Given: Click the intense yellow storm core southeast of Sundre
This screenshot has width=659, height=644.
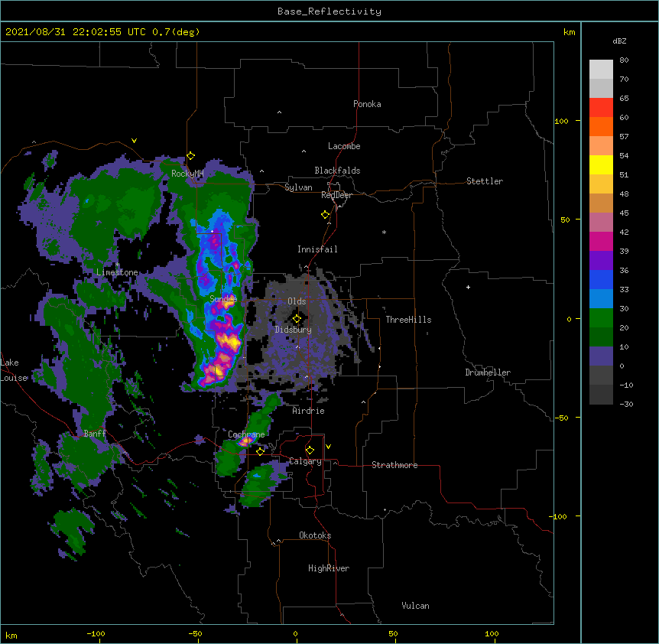Looking at the screenshot, I should pos(229,340).
